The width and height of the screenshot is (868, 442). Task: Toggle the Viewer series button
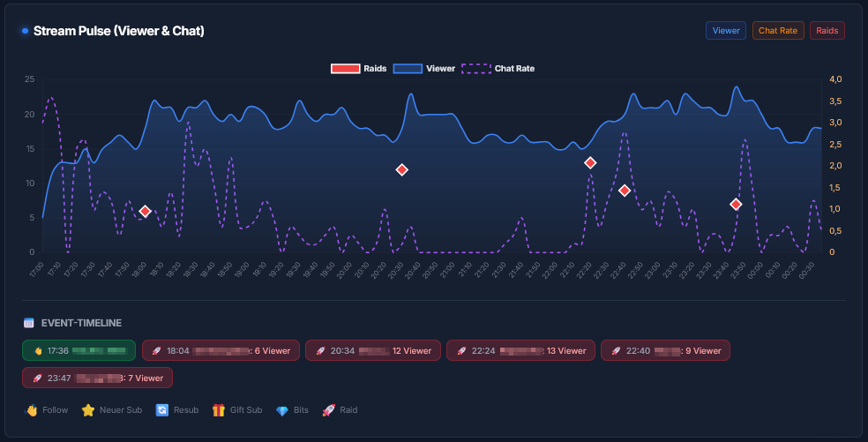tap(725, 31)
